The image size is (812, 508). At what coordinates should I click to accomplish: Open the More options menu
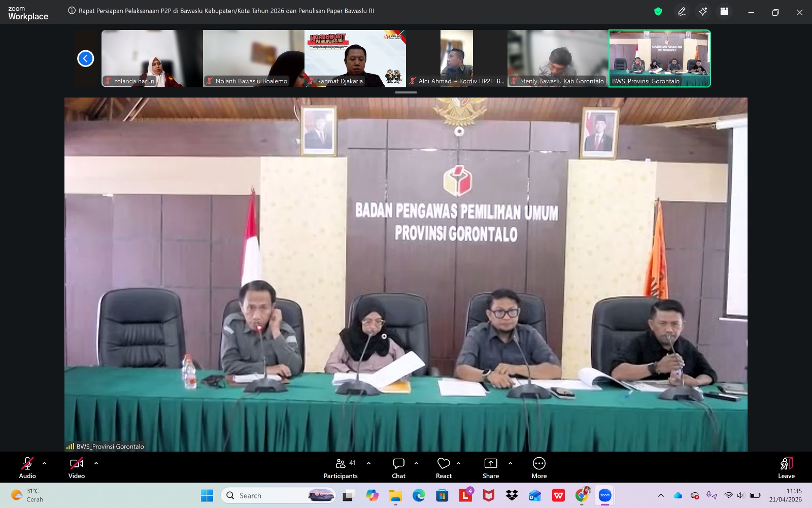click(x=539, y=468)
